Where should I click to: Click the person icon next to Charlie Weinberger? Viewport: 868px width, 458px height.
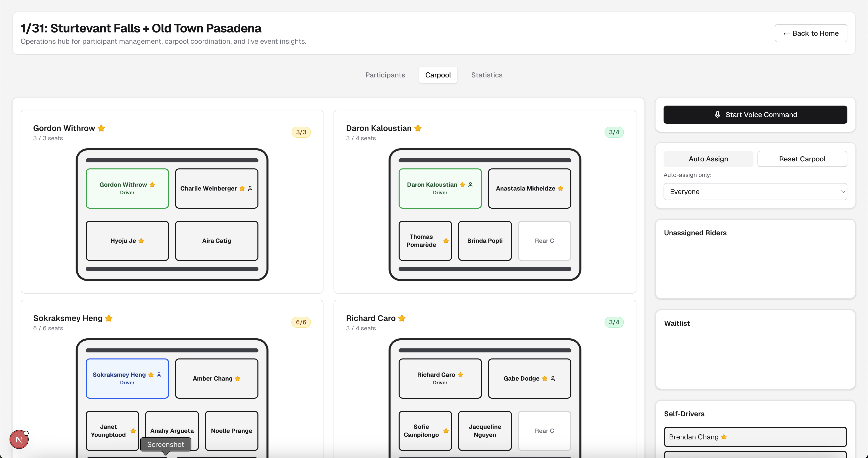[250, 189]
